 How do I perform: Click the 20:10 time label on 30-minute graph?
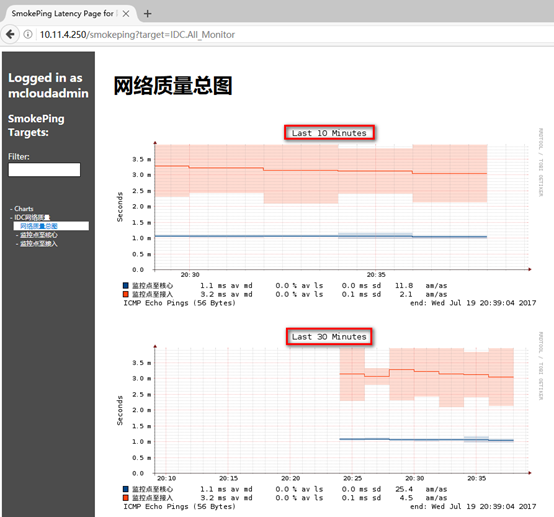tap(166, 478)
